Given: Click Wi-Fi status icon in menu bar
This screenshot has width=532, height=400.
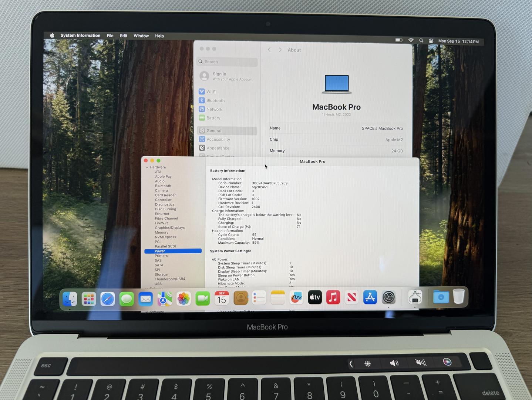Looking at the screenshot, I should [x=411, y=40].
